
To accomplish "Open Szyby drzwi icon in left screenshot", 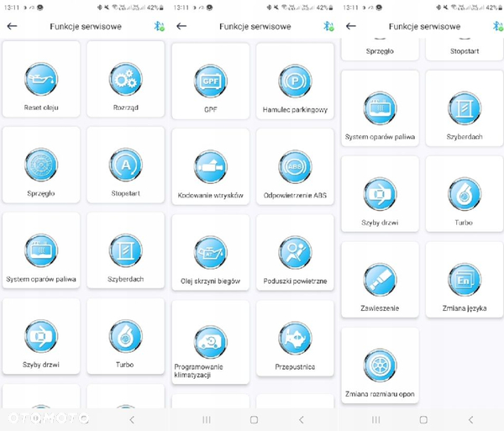I will coord(41,336).
